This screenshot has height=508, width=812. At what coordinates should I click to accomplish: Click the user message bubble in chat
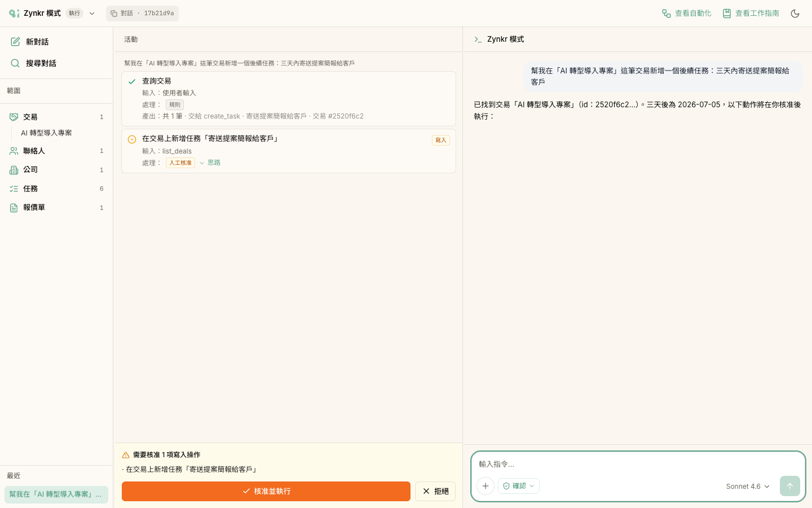click(x=663, y=76)
